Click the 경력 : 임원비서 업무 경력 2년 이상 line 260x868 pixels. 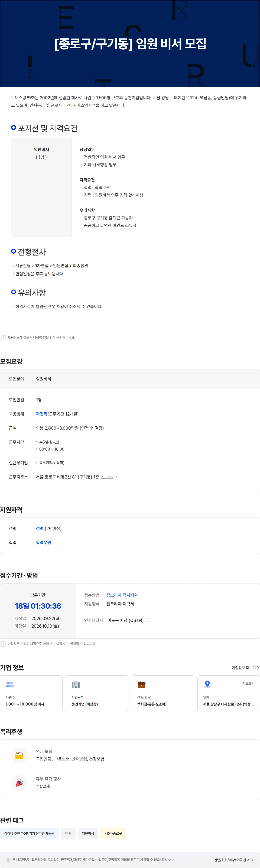pyautogui.click(x=113, y=195)
